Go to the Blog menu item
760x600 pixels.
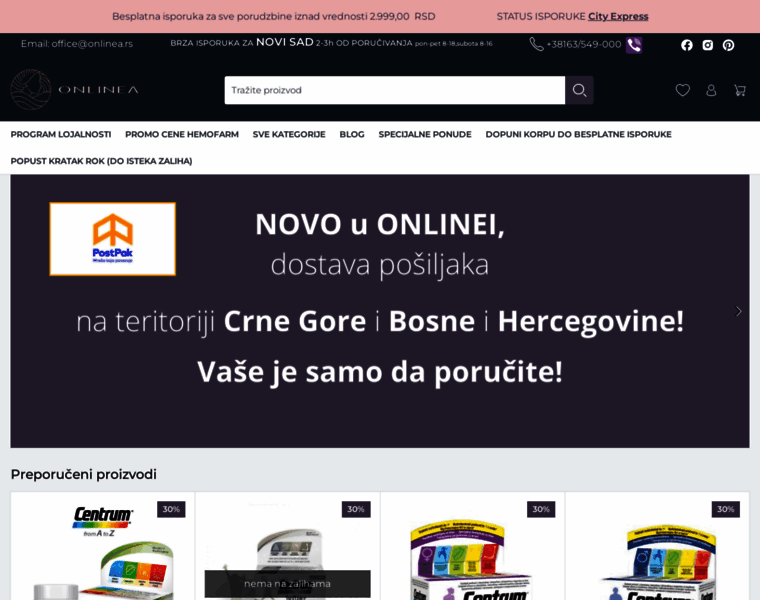click(x=352, y=134)
